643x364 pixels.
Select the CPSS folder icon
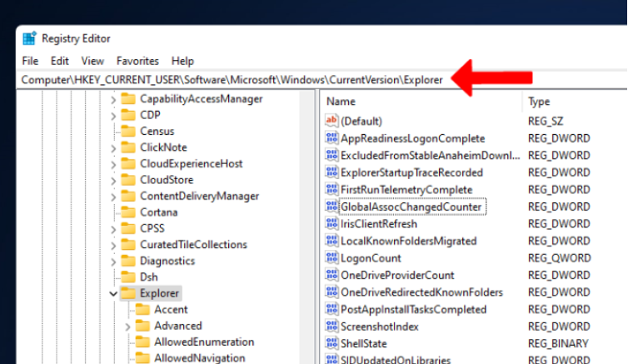coord(128,228)
